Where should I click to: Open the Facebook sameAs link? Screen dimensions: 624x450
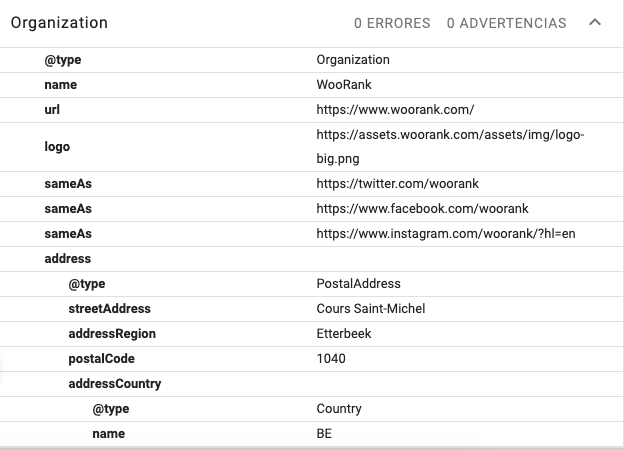point(422,209)
